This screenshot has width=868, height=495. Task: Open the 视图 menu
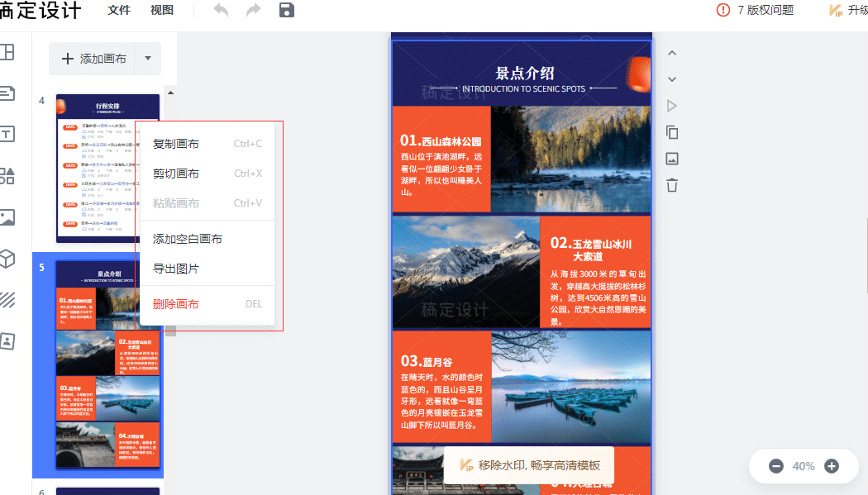point(162,10)
